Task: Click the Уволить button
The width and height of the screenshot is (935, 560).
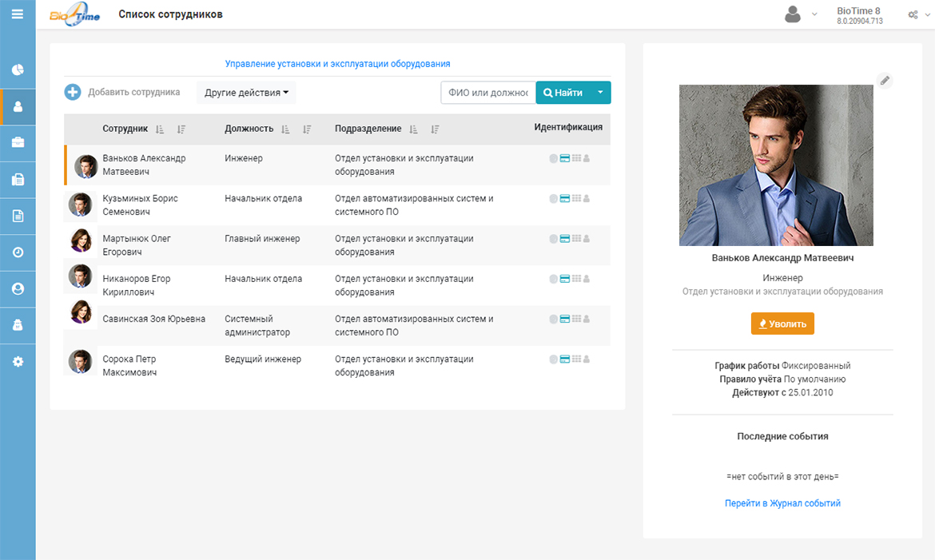Action: click(x=782, y=324)
